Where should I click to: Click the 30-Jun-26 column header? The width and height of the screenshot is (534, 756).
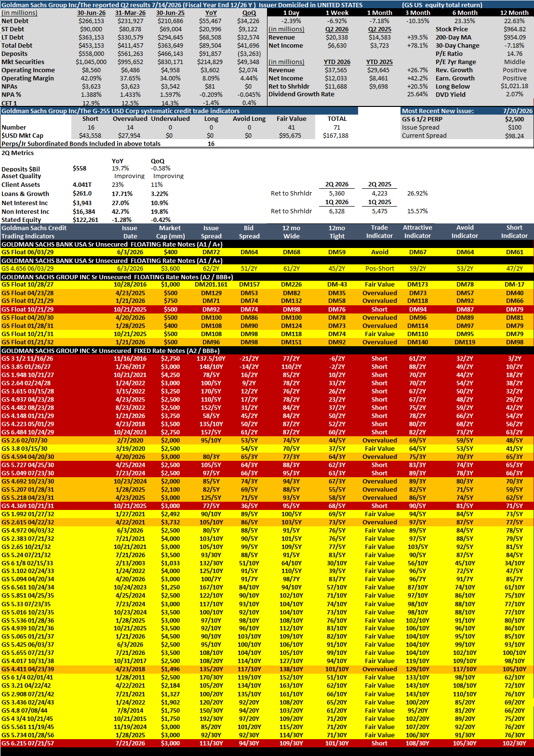(x=92, y=13)
